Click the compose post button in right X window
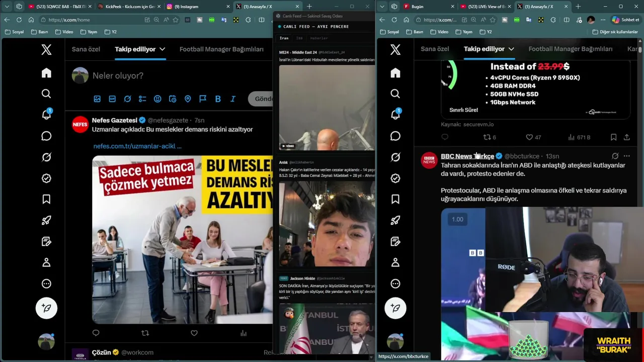The image size is (644, 362). click(395, 308)
